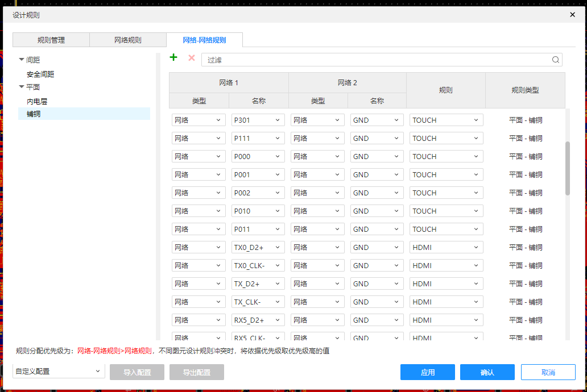Confirm with the 确认 button
587x392 pixels.
coord(487,372)
